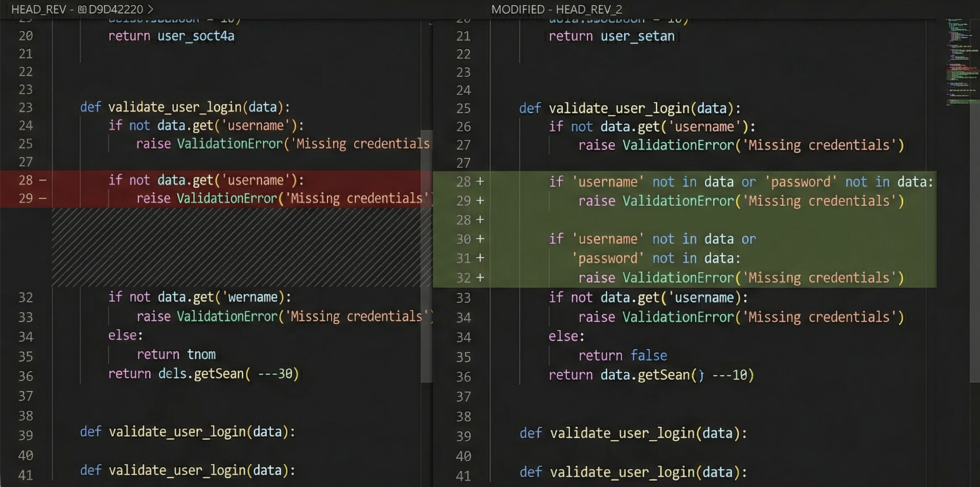Viewport: 980px width, 487px height.
Task: Click left line 39 def validate_user_login
Action: coord(188,432)
